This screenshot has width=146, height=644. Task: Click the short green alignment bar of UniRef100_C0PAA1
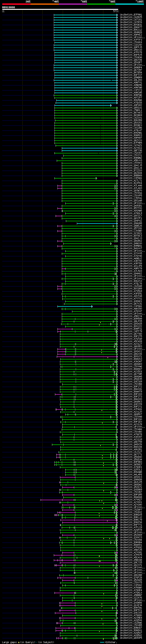pos(76,178)
